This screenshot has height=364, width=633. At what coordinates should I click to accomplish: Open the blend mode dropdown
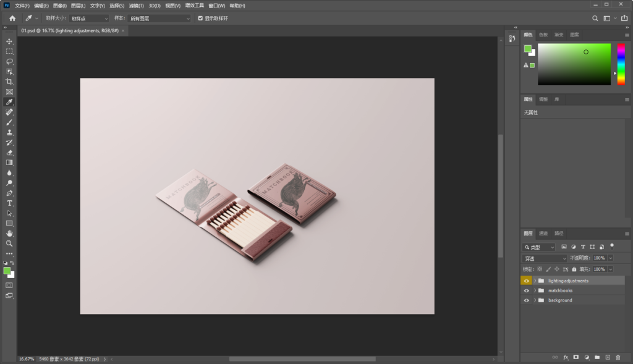tap(545, 258)
